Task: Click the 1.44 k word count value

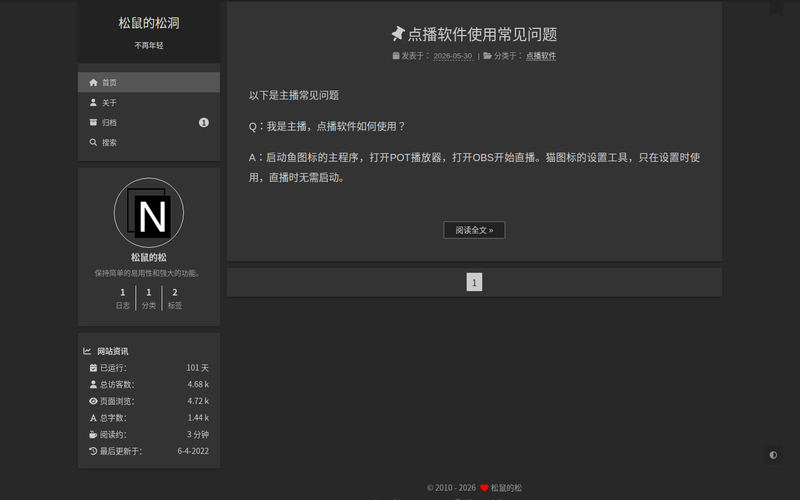Action: [198, 418]
